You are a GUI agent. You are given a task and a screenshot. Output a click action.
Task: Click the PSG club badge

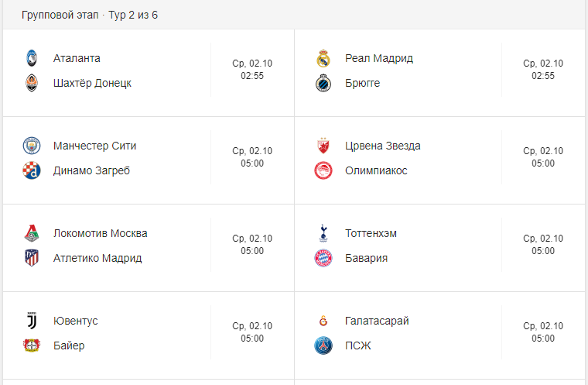coord(323,345)
